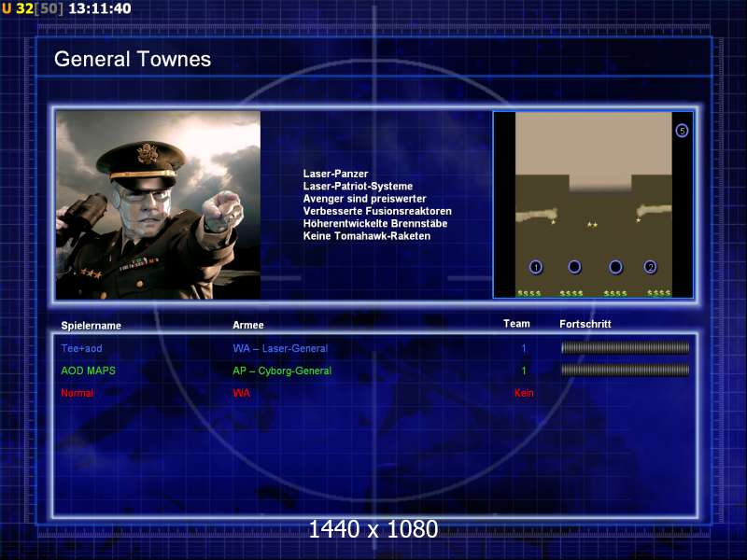
Task: Click the FPS counter '32[50]' at top
Action: (39, 8)
